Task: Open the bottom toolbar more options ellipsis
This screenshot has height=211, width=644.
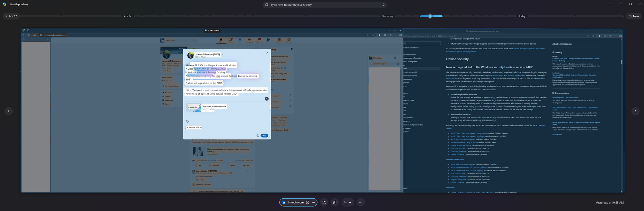Action: click(x=361, y=202)
